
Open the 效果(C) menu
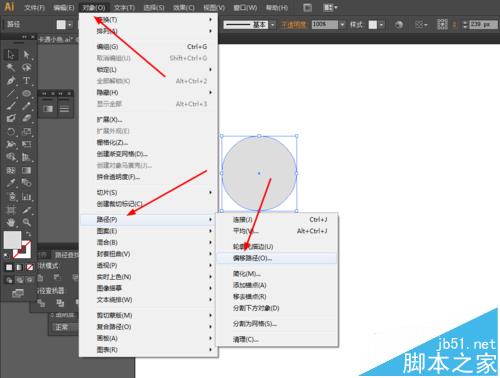point(184,7)
